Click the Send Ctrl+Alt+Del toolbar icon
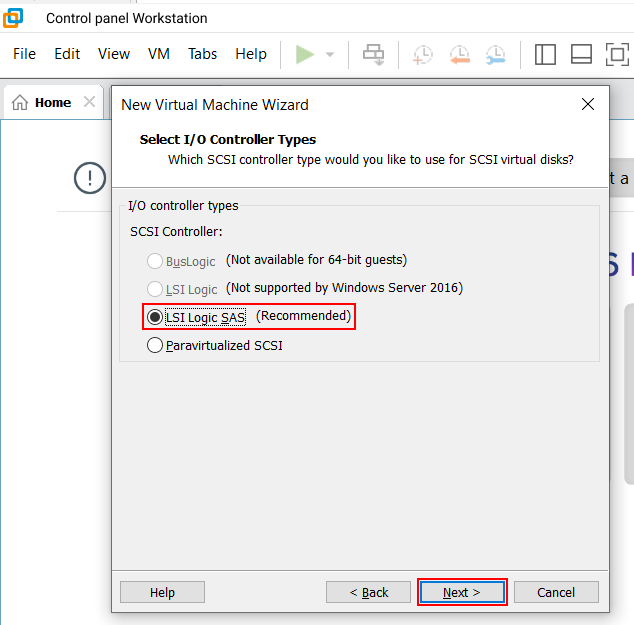Viewport: 634px width, 625px height. [x=374, y=54]
